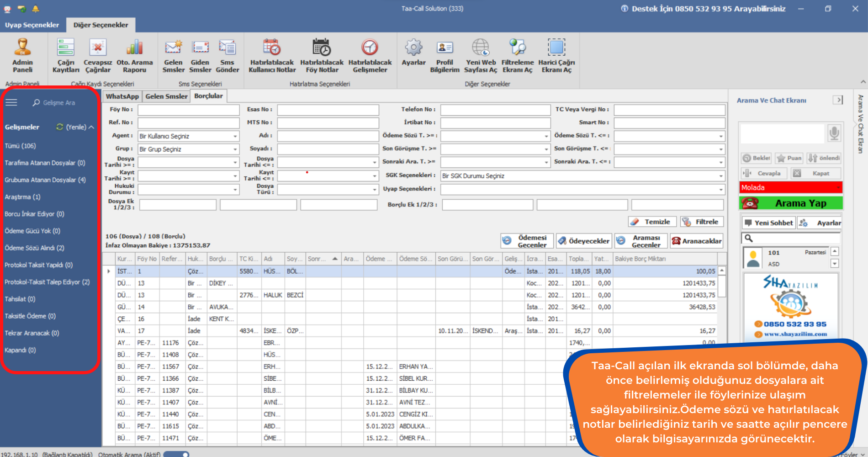Image resolution: width=868 pixels, height=457 pixels.
Task: Click the Puan star button
Action: 789,158
